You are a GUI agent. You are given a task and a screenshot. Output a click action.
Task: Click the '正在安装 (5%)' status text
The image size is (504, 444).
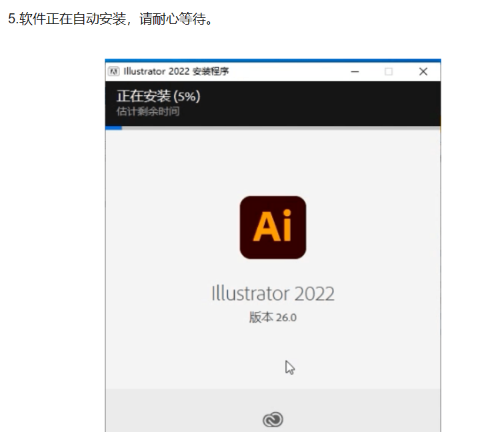coord(159,96)
